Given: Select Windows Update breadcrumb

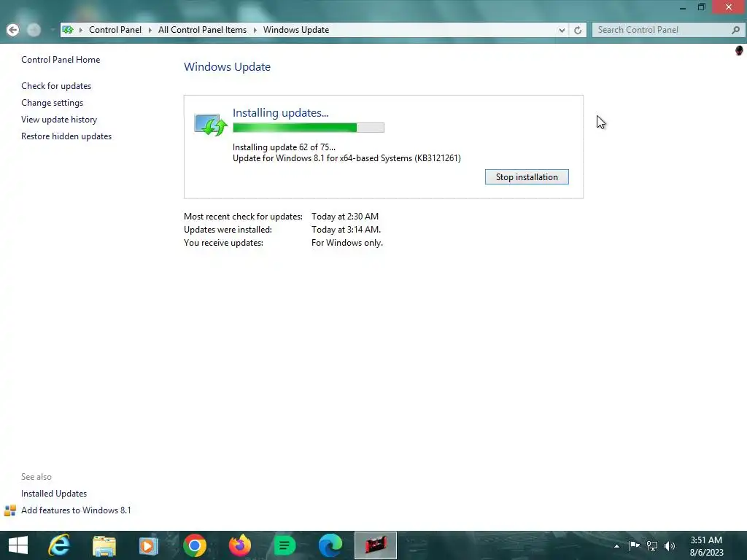Looking at the screenshot, I should point(296,30).
